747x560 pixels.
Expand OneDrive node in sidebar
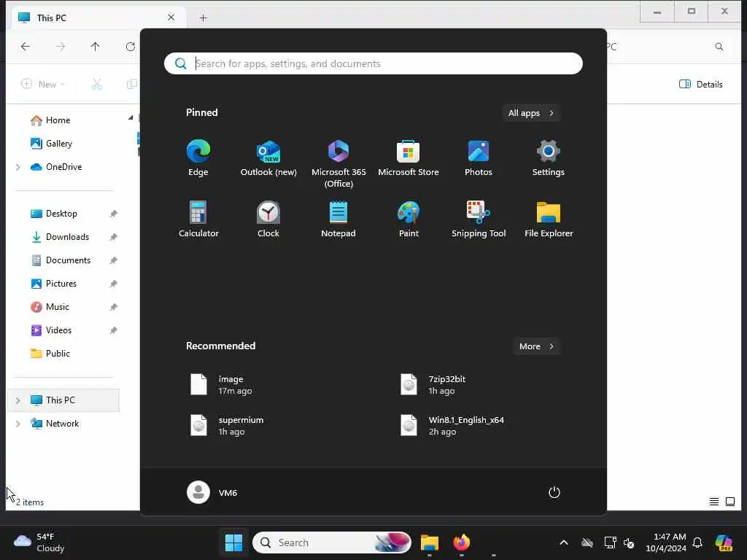(18, 167)
